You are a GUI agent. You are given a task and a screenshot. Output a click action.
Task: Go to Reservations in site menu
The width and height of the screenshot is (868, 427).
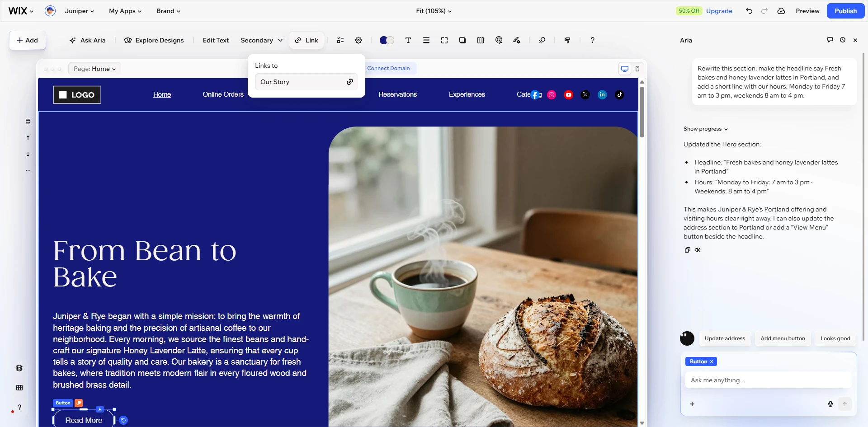pyautogui.click(x=397, y=94)
